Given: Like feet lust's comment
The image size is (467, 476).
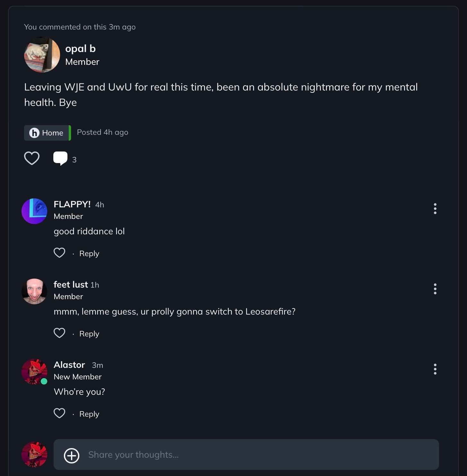Looking at the screenshot, I should (59, 333).
